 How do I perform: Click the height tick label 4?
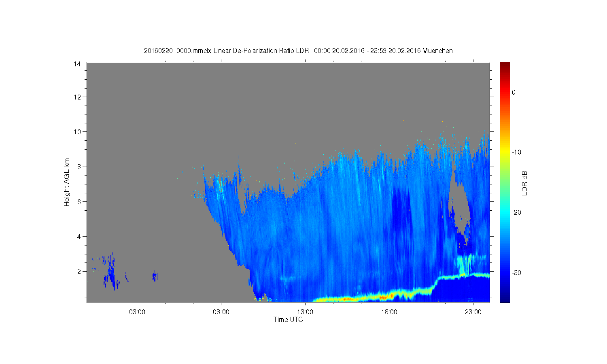(79, 237)
